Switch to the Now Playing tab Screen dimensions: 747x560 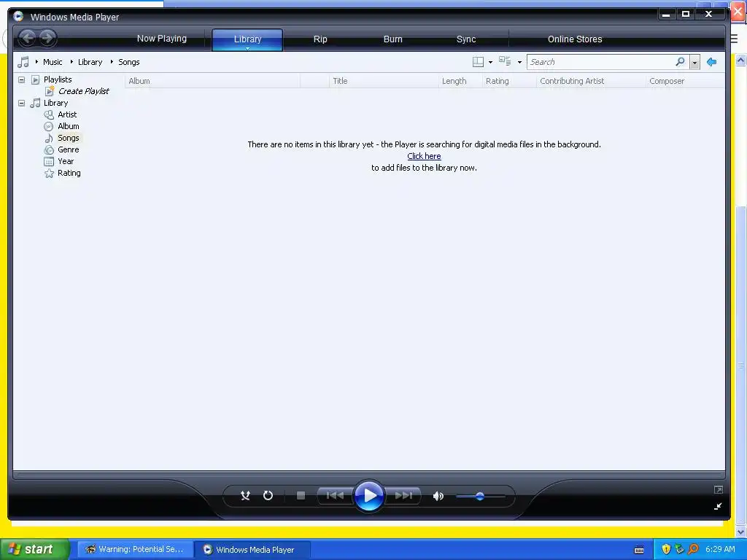point(162,39)
